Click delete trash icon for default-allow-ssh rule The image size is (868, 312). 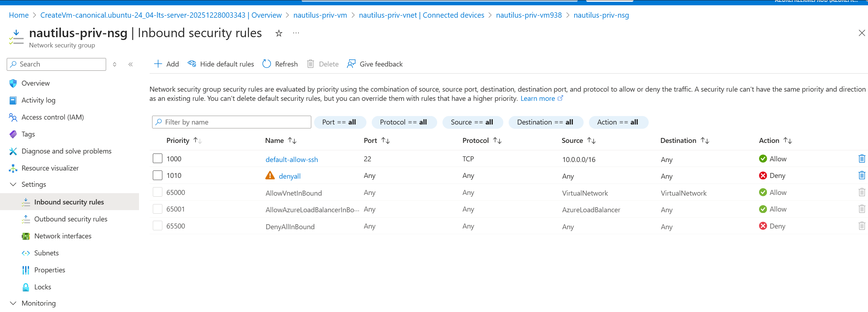[x=862, y=159]
